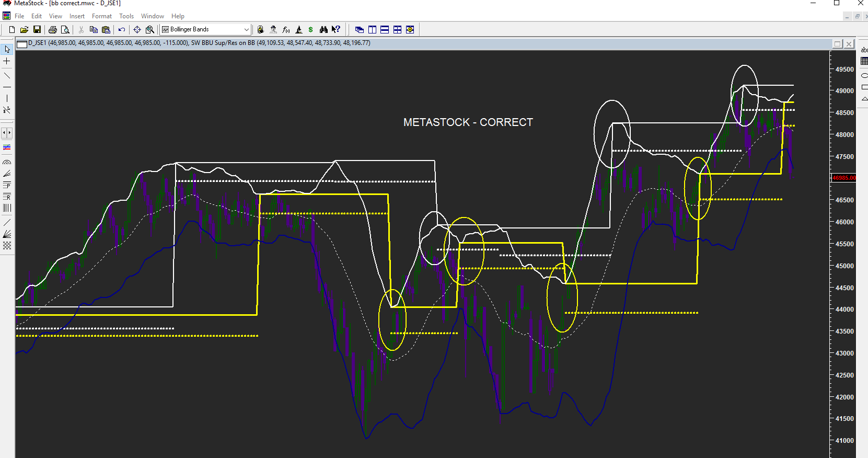Viewport: 868px width, 458px height.
Task: Open the System Tester microscope icon
Action: [298, 30]
